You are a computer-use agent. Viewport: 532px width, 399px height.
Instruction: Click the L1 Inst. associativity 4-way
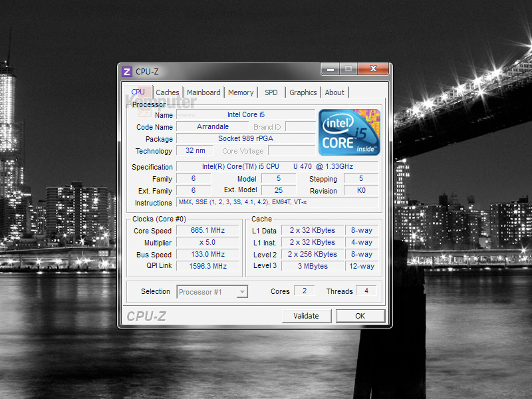[x=362, y=242]
